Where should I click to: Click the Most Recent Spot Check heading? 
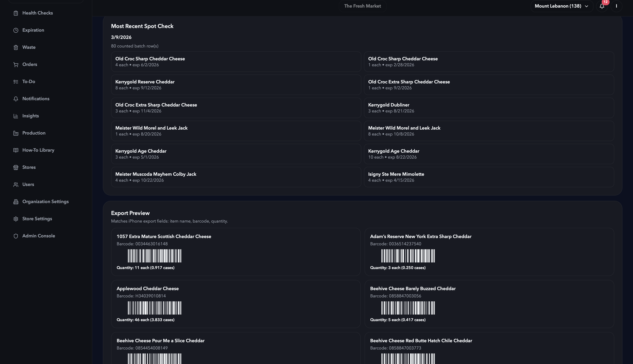[x=142, y=26]
